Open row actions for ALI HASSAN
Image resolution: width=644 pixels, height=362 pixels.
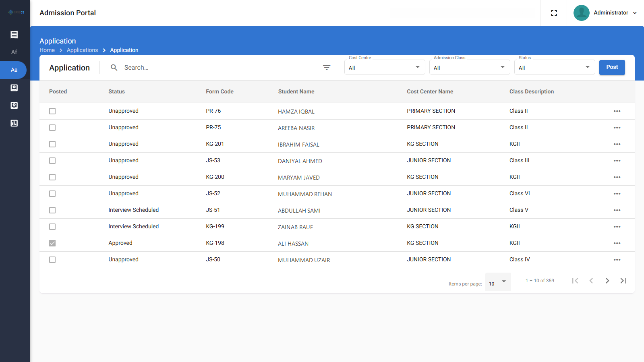617,243
